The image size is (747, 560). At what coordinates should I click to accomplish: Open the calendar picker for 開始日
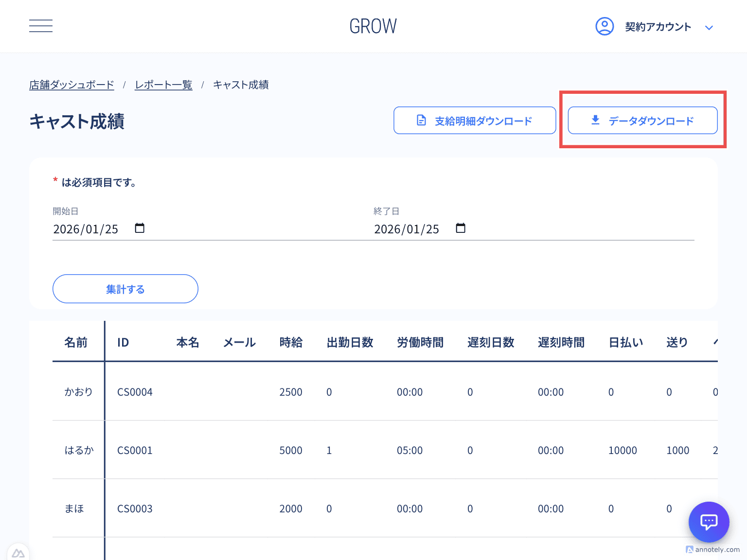(140, 228)
